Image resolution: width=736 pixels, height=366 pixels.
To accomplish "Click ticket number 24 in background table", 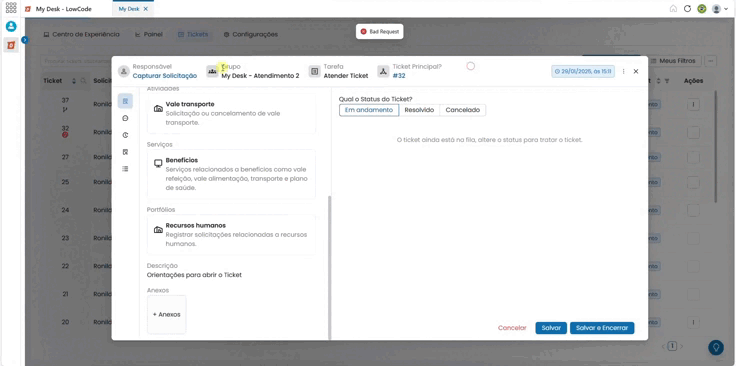I will [x=65, y=210].
